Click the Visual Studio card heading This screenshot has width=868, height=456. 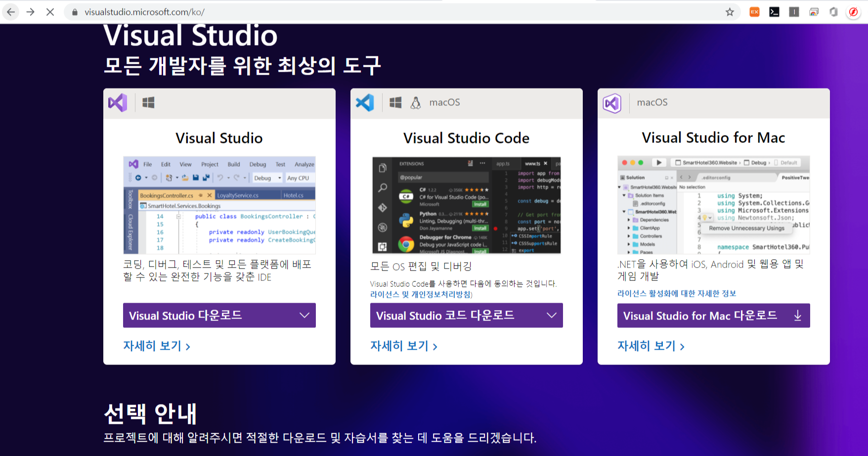pos(219,138)
